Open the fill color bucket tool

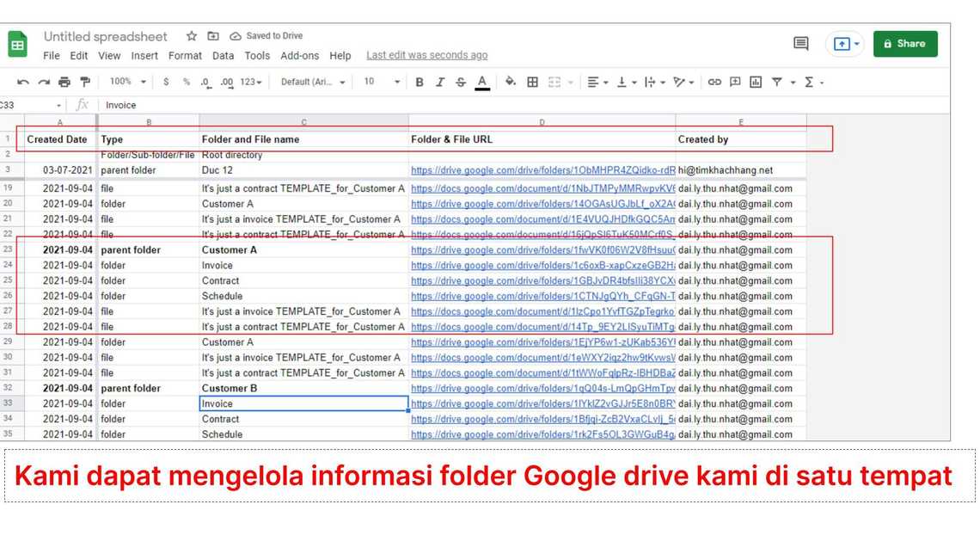tap(510, 82)
